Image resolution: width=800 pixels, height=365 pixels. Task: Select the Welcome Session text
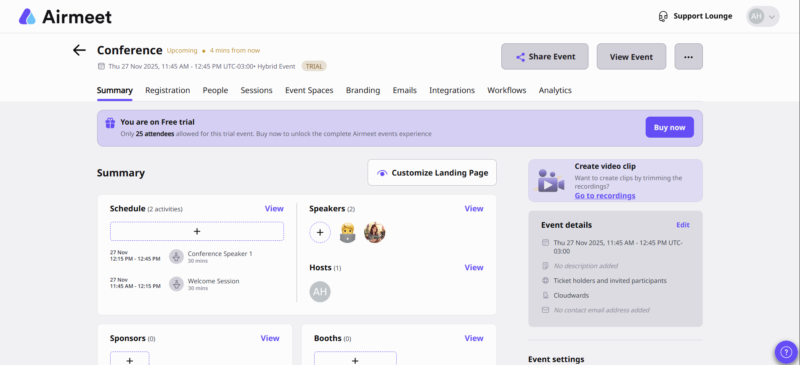pos(213,281)
